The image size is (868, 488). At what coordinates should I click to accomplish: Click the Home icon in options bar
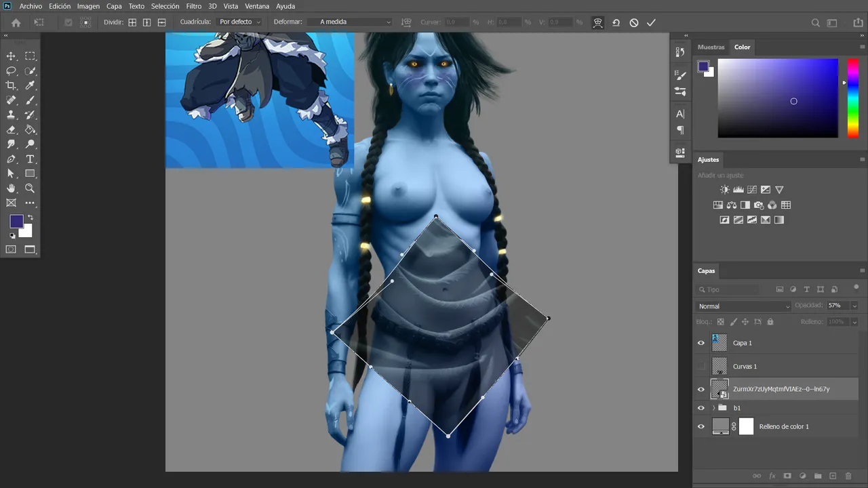click(x=16, y=22)
